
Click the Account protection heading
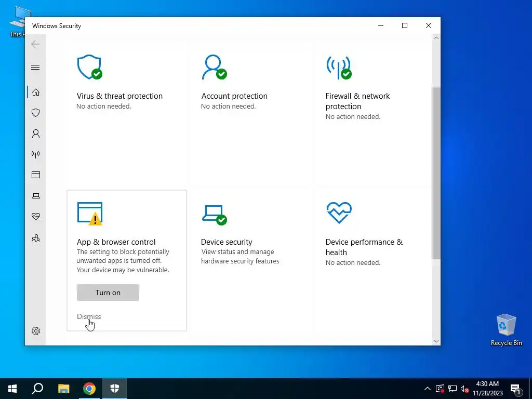pyautogui.click(x=234, y=96)
